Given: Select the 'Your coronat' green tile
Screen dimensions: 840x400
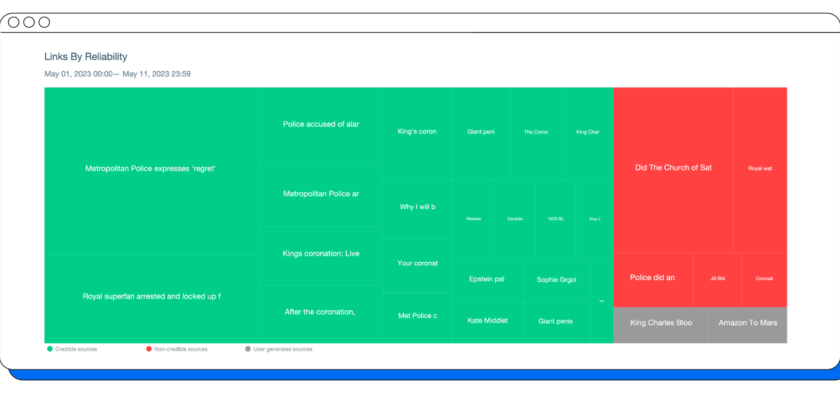Looking at the screenshot, I should pyautogui.click(x=417, y=264).
